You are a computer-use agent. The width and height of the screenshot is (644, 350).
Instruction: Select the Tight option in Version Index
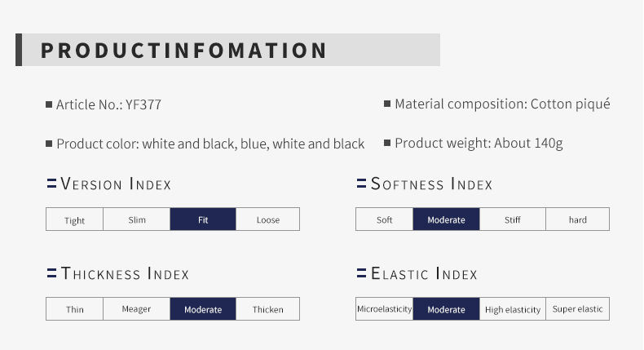(74, 219)
